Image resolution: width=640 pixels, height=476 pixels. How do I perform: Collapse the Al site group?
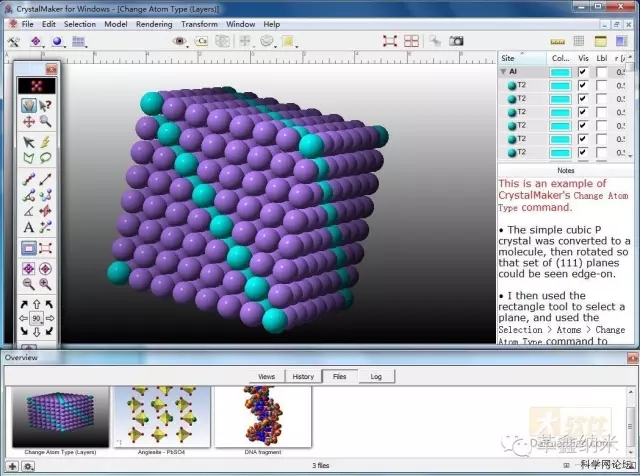(x=503, y=72)
